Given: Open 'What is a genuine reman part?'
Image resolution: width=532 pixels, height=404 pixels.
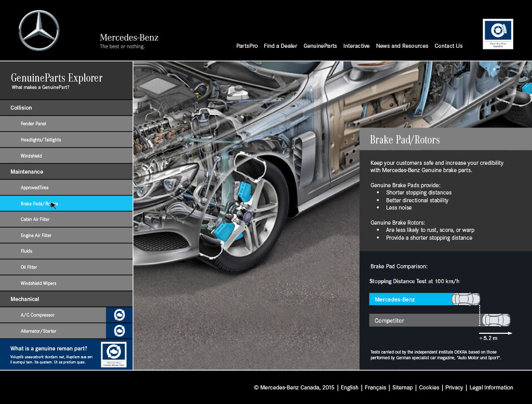Looking at the screenshot, I should click(48, 348).
